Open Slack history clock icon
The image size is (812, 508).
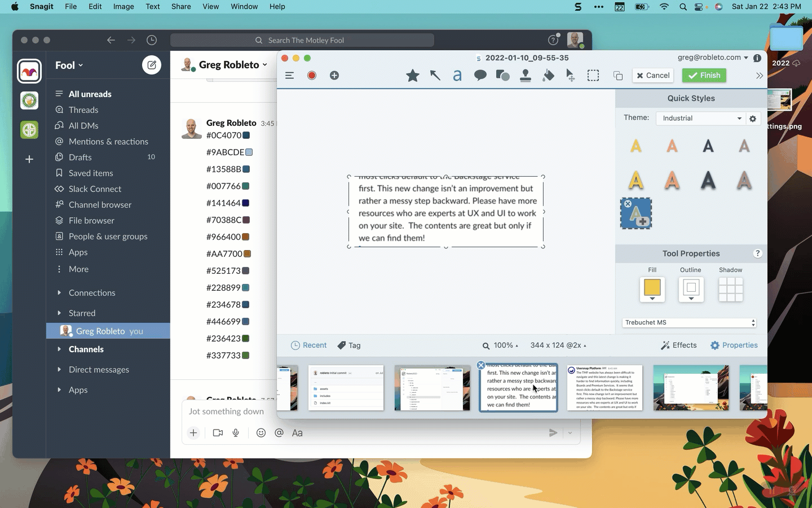click(152, 40)
